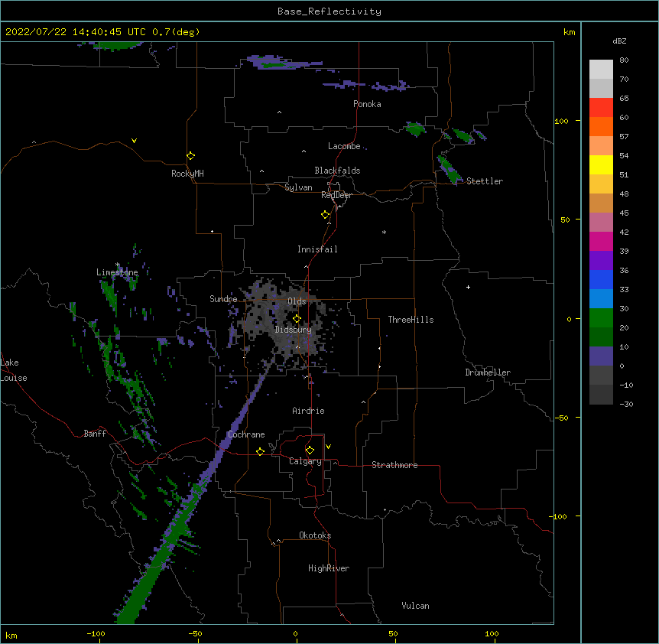Pick the red 60-65 dBZ legend swatch

click(601, 108)
